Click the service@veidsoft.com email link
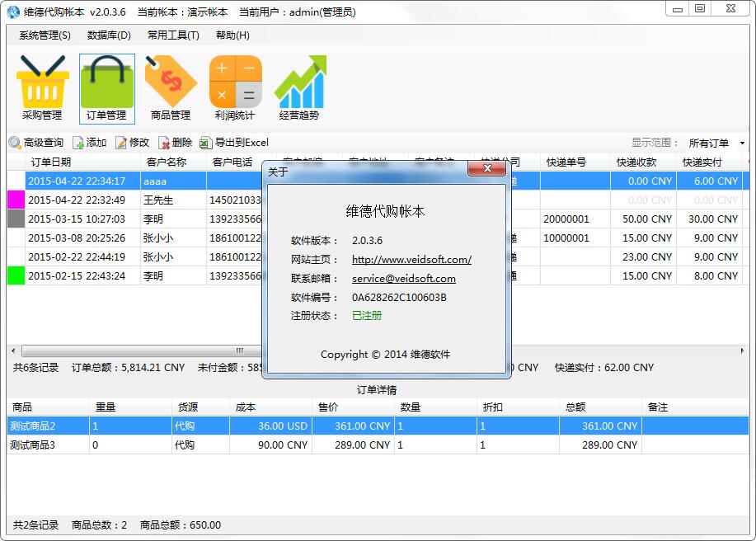 click(403, 279)
